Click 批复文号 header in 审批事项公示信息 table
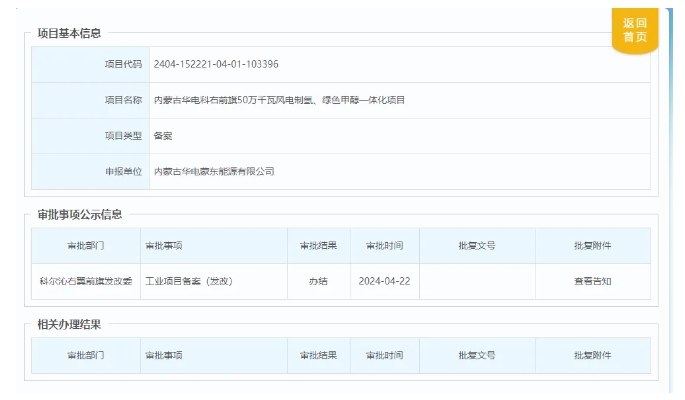This screenshot has height=400, width=685. pyautogui.click(x=477, y=245)
